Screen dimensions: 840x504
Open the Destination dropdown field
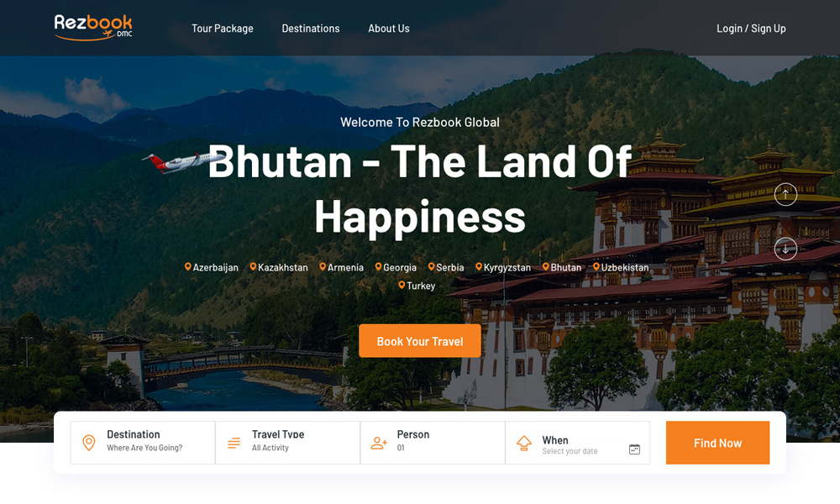[143, 443]
